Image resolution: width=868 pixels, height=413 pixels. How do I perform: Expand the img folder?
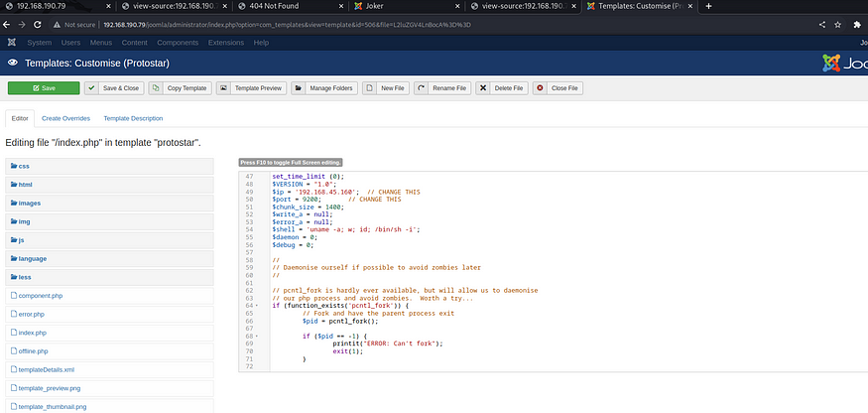[x=109, y=221]
